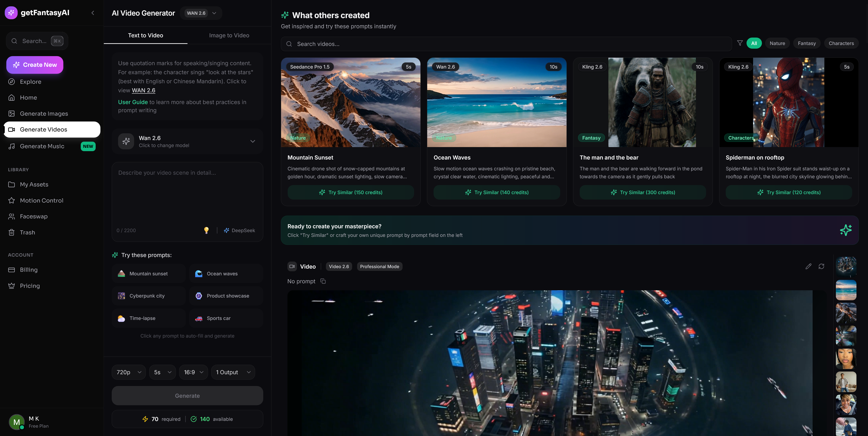Click the User Guide link
Viewport: 868px width, 436px height.
133,102
